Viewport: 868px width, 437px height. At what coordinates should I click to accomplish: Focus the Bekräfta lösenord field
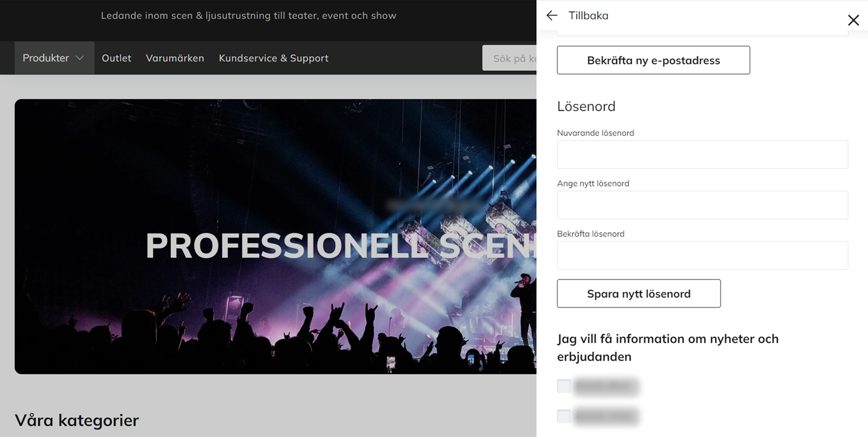(702, 255)
